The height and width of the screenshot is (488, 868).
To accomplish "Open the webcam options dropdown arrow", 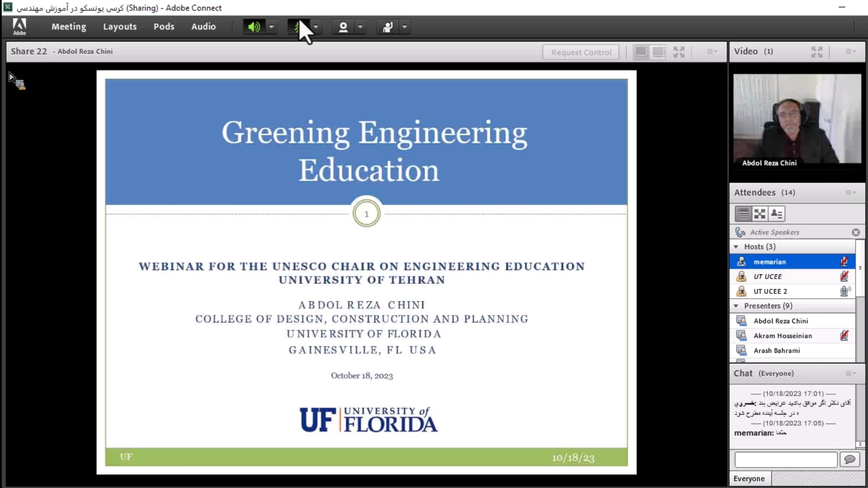I will (360, 27).
